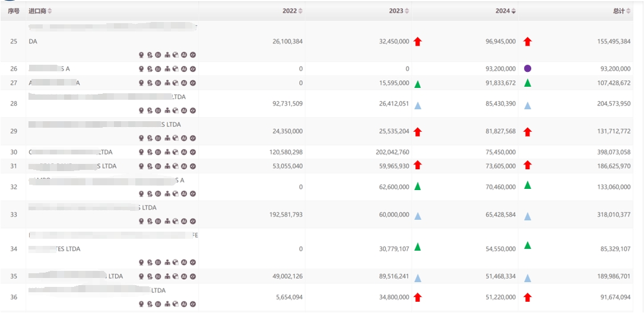Click the add-contact icon in row 30
Screen dimensions: 644x316
[150, 152]
